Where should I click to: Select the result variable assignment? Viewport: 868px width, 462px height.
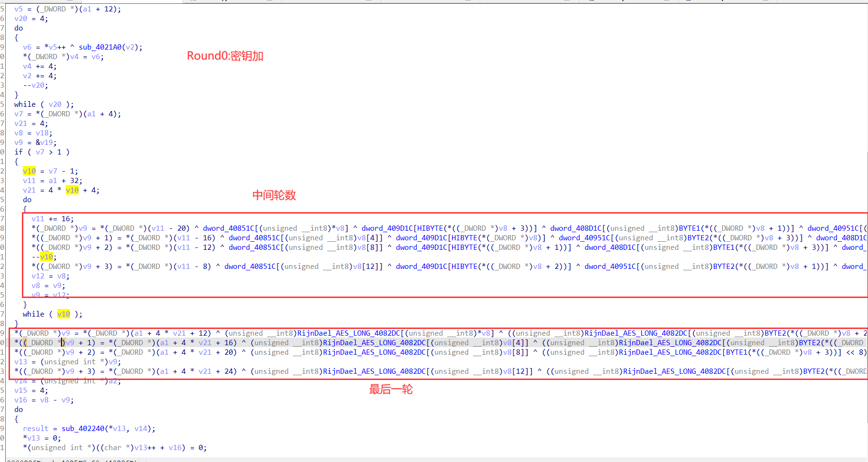click(x=36, y=428)
